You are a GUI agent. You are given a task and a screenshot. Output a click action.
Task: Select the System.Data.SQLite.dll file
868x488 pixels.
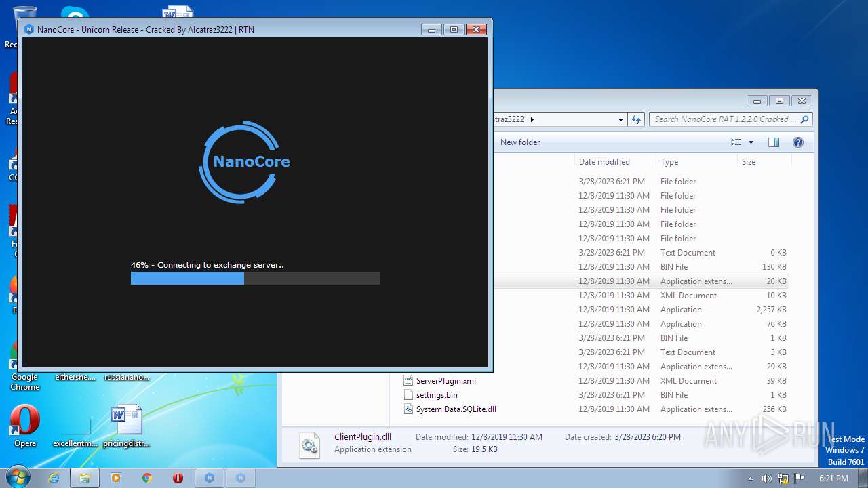pos(456,409)
